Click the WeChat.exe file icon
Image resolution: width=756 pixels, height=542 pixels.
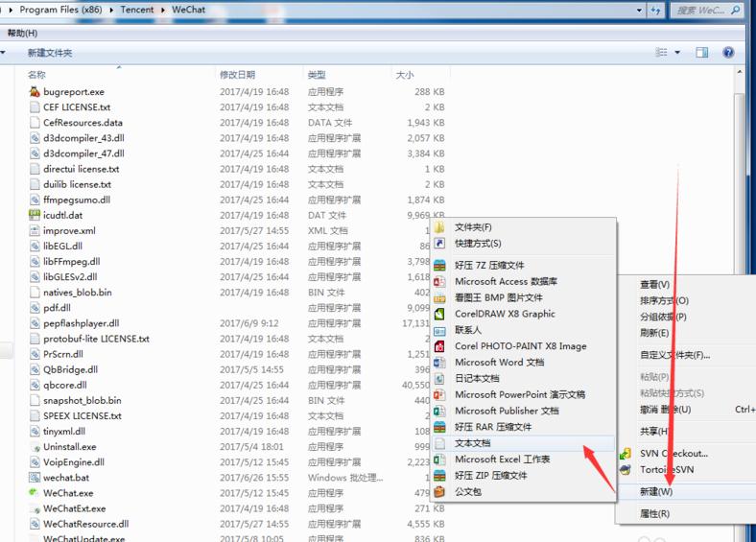point(35,493)
